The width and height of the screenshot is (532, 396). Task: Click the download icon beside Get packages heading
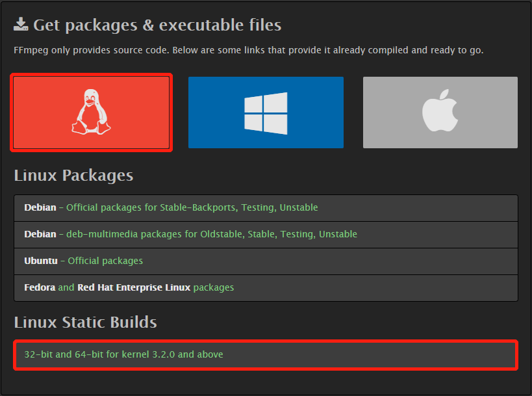[x=21, y=25]
